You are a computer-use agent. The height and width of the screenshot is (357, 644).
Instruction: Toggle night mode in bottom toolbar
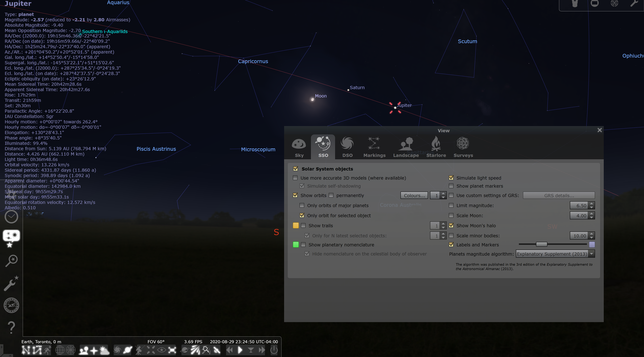point(162,350)
